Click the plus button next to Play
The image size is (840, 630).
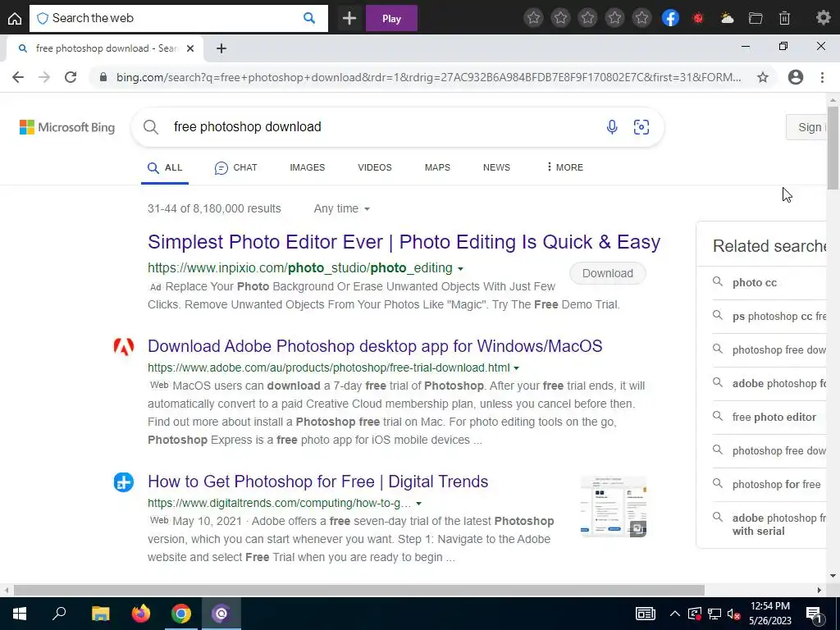(x=349, y=18)
